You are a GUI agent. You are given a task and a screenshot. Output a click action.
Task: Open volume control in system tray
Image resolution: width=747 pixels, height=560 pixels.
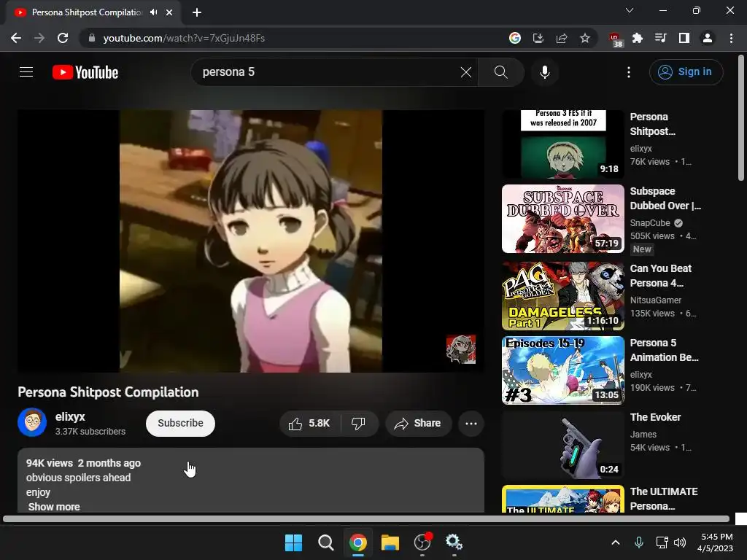coord(680,542)
